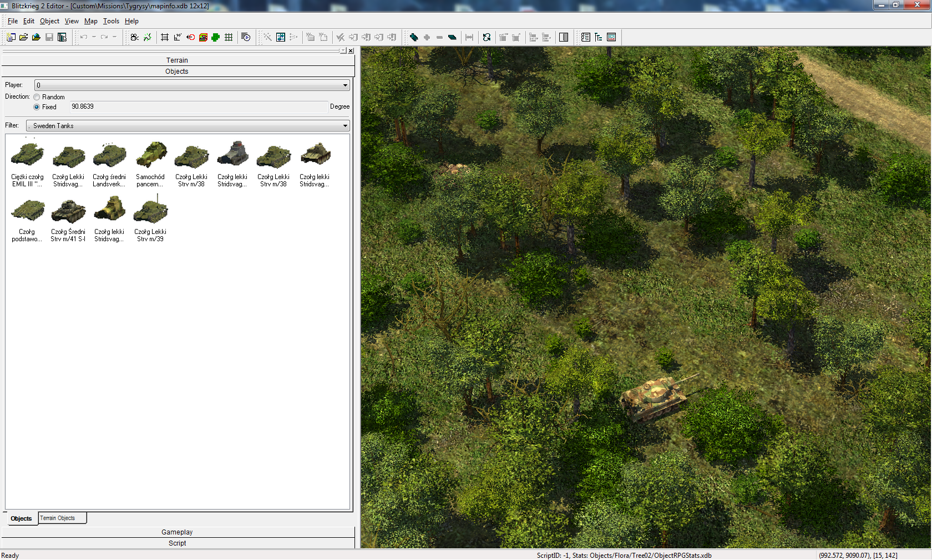932x560 pixels.
Task: Open the View menu
Action: [x=72, y=21]
